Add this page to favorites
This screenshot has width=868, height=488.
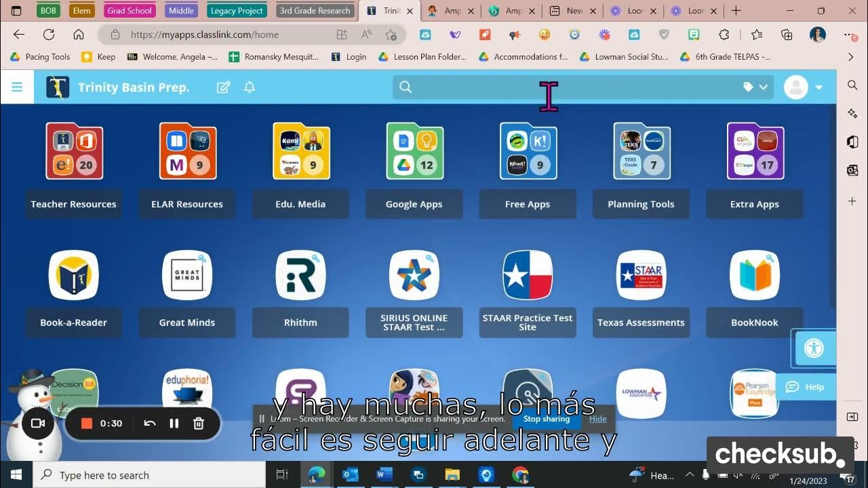click(x=391, y=35)
